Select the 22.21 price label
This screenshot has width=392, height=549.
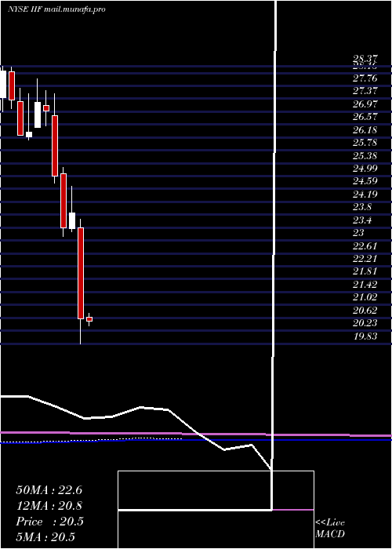[365, 259]
